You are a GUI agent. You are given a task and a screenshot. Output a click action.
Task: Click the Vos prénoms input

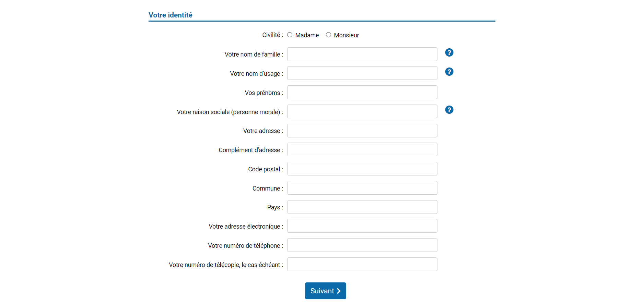coord(362,92)
